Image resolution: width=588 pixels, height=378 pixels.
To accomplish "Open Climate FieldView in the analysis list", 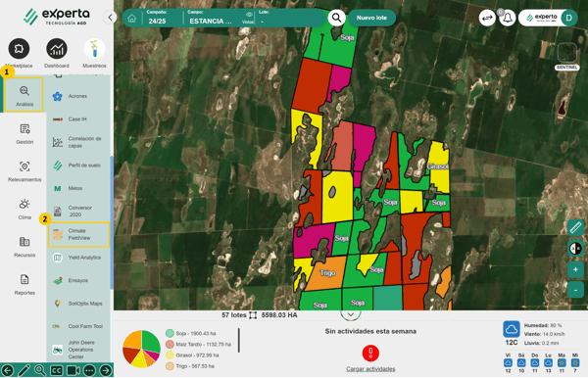I will pyautogui.click(x=79, y=234).
